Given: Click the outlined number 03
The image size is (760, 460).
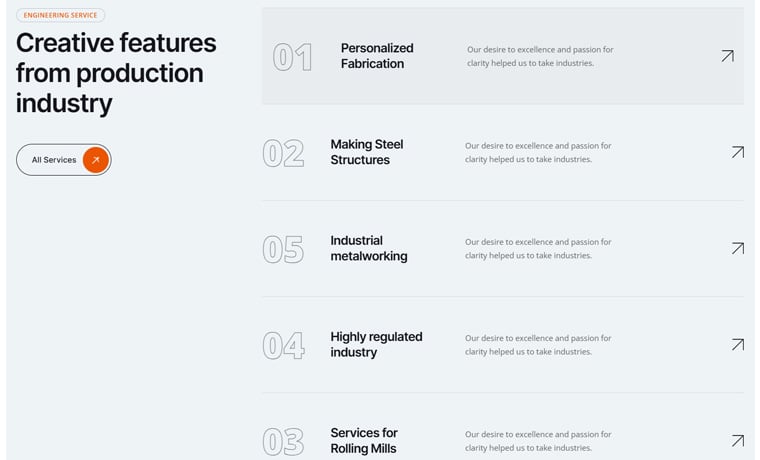Looking at the screenshot, I should click(x=283, y=441).
